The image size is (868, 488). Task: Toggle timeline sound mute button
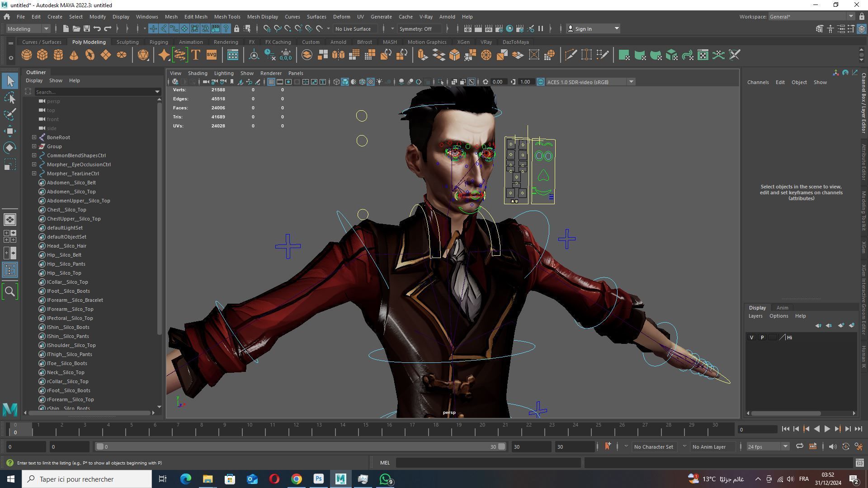coord(832,446)
